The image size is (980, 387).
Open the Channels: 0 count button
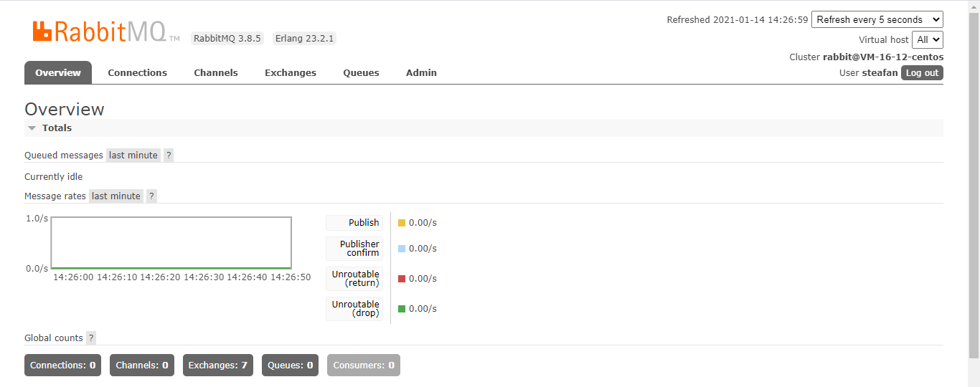(x=142, y=365)
